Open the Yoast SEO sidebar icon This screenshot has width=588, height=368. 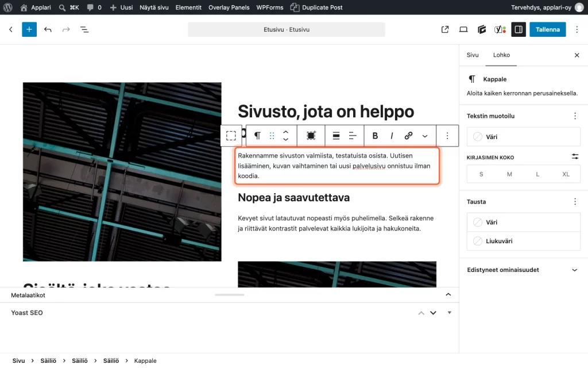click(x=500, y=29)
